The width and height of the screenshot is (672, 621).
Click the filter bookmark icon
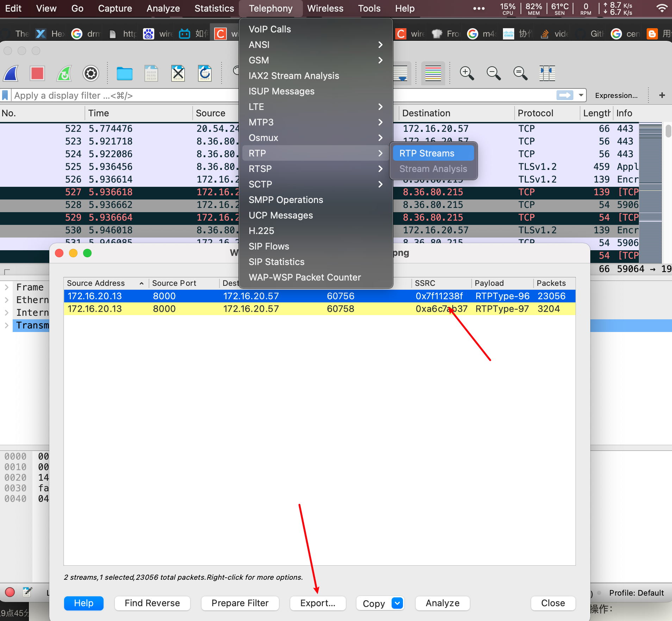click(x=5, y=95)
